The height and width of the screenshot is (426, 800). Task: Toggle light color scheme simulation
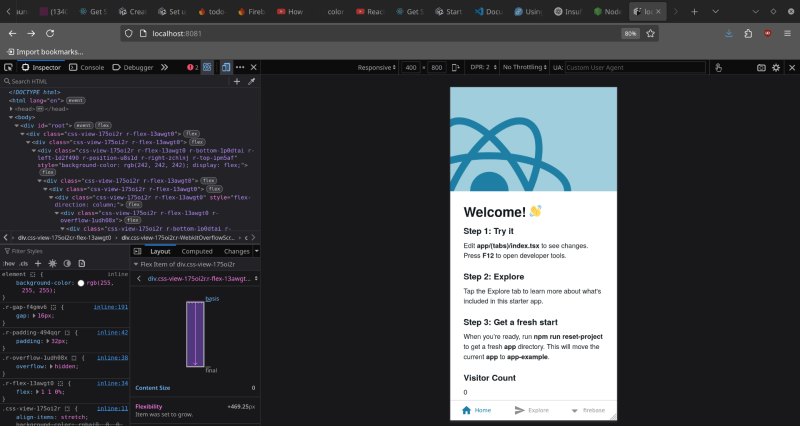[52, 263]
